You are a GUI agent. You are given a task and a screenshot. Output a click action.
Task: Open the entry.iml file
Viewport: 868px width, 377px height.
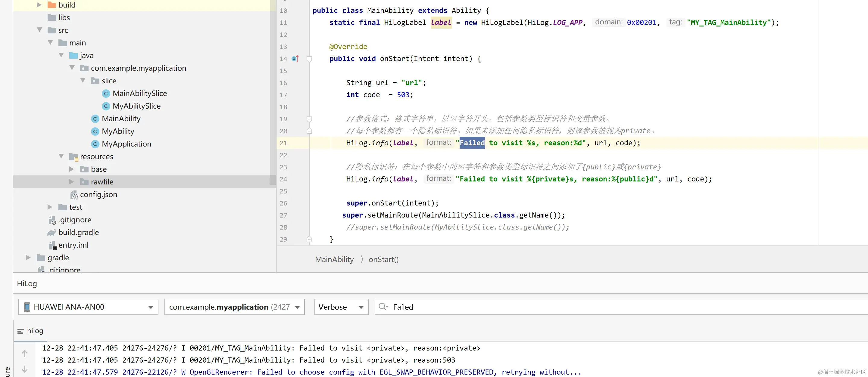coord(73,245)
